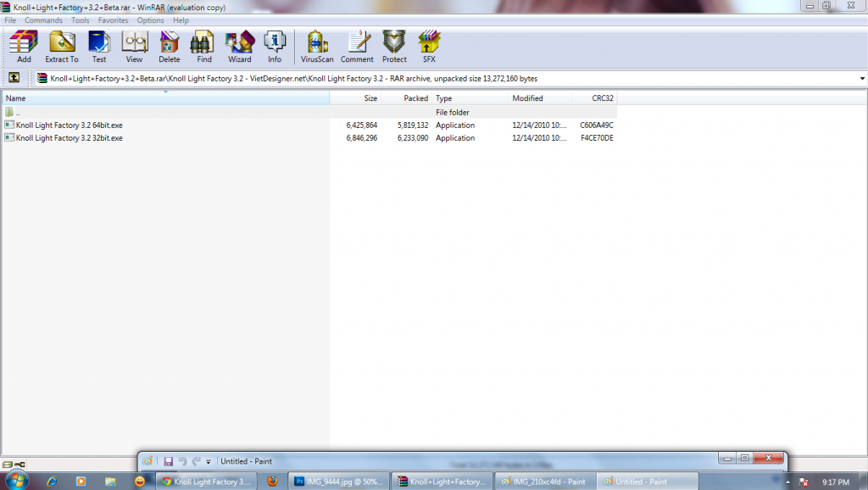The width and height of the screenshot is (868, 490).
Task: Click the Firefox taskbar icon
Action: pos(272,482)
